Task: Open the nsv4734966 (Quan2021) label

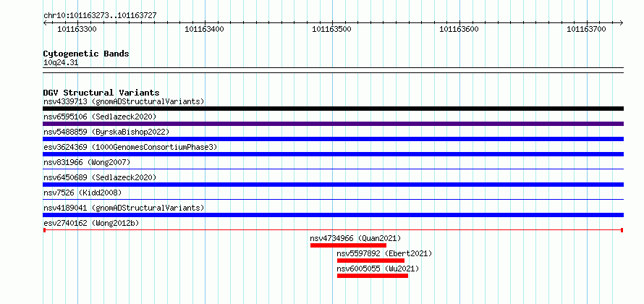Action: point(355,238)
